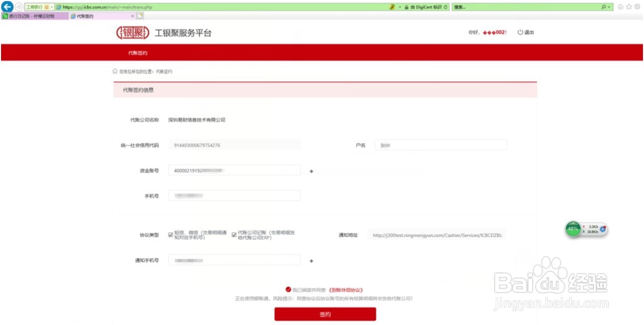Open a new blank browser tab
The width and height of the screenshot is (644, 325).
(x=140, y=16)
